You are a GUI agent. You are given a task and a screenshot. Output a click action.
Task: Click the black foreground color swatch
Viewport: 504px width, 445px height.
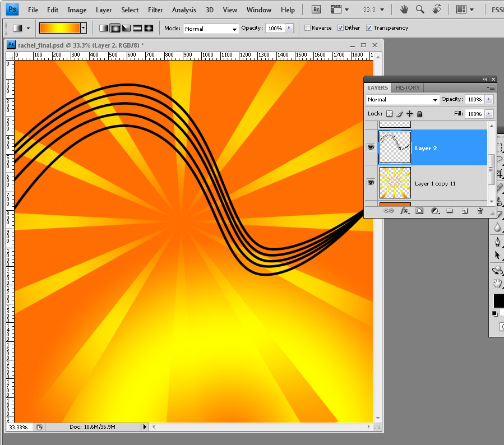(498, 301)
